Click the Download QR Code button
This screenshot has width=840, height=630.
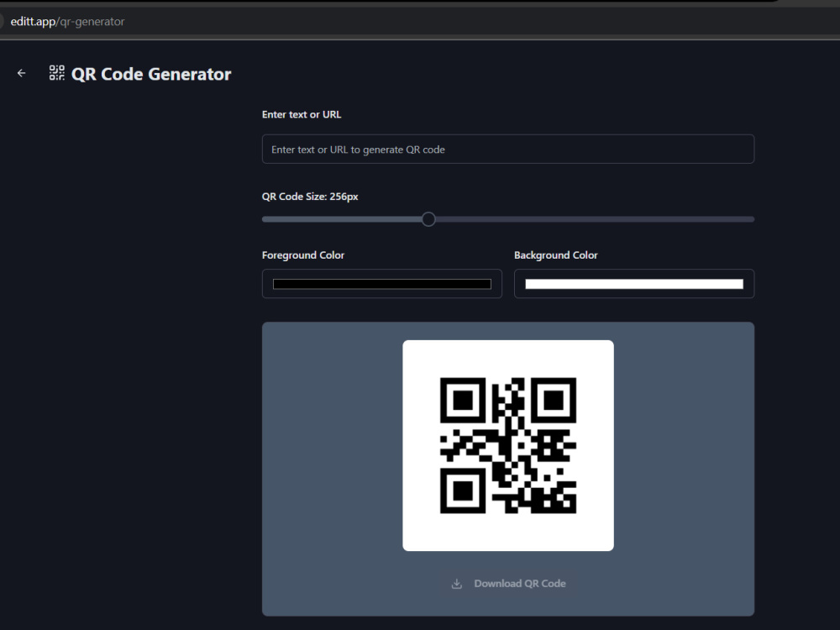(508, 584)
